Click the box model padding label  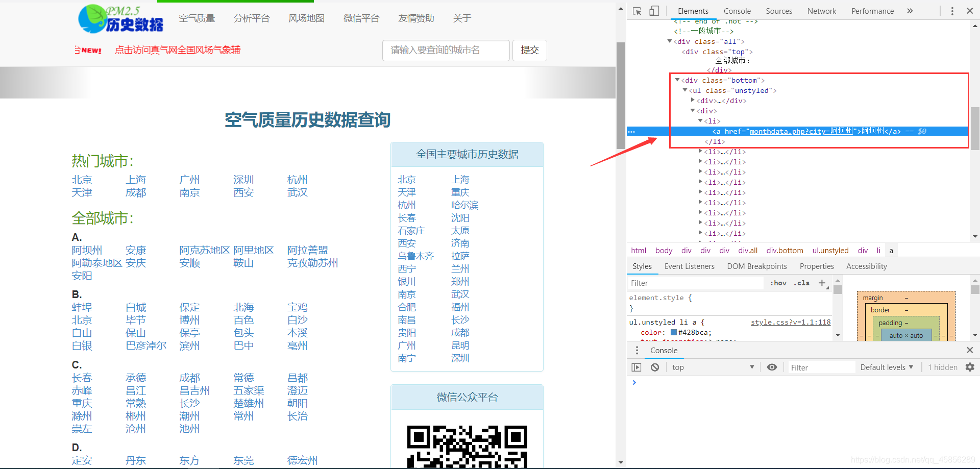(890, 323)
